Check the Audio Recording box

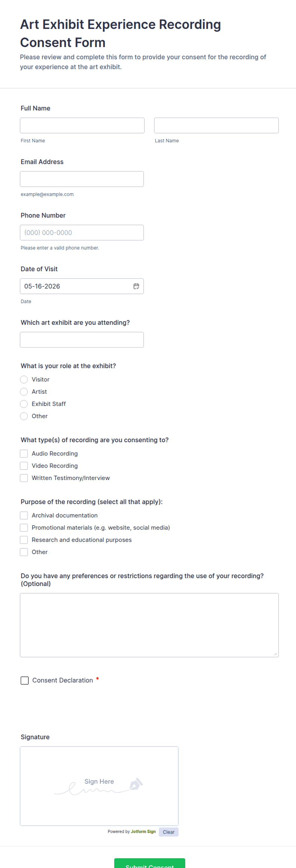[x=24, y=454]
